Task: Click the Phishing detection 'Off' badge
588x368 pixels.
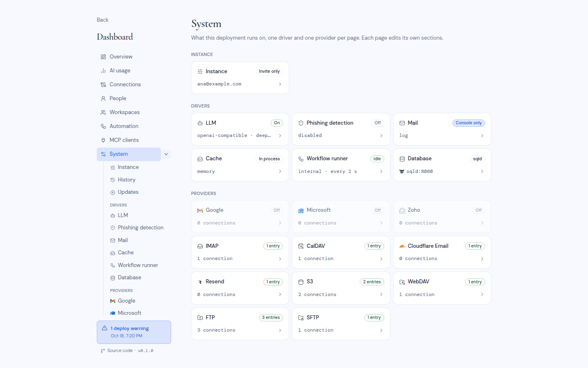Action: click(378, 123)
